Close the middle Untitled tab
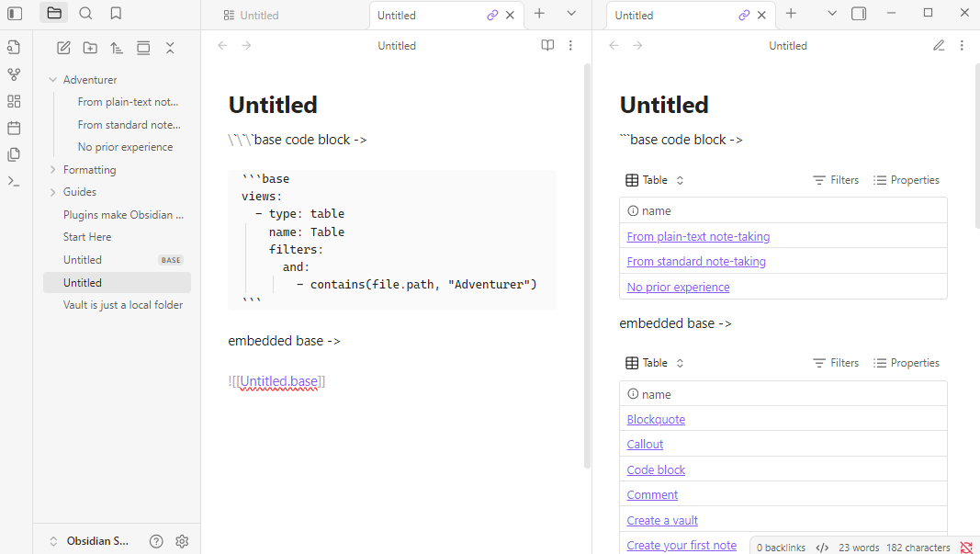980x554 pixels. coord(510,15)
